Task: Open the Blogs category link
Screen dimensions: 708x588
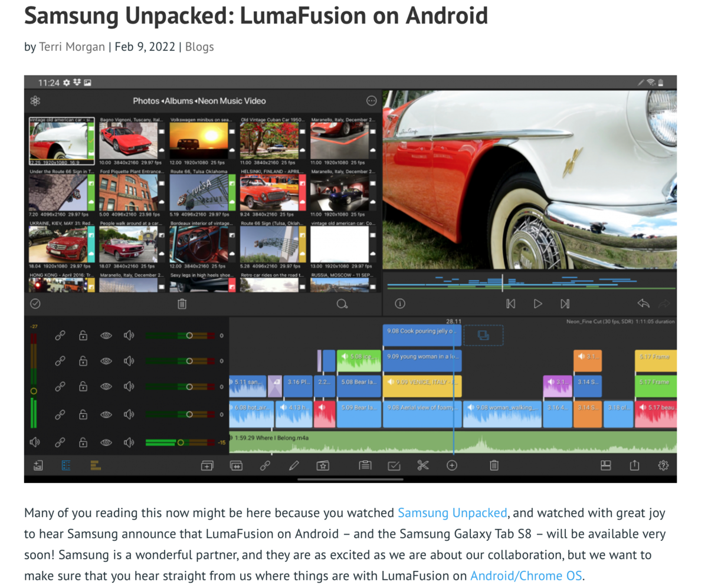Action: pyautogui.click(x=199, y=47)
